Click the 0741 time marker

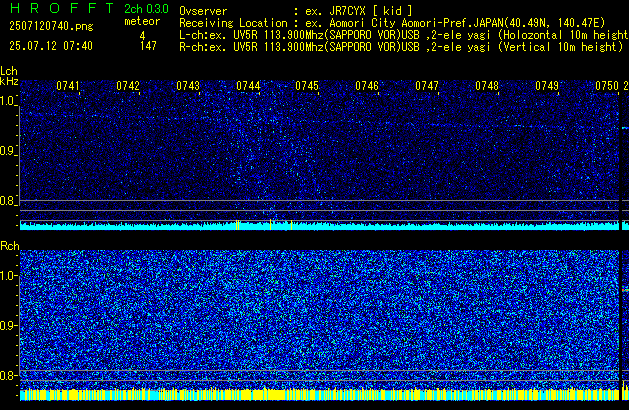tap(68, 86)
